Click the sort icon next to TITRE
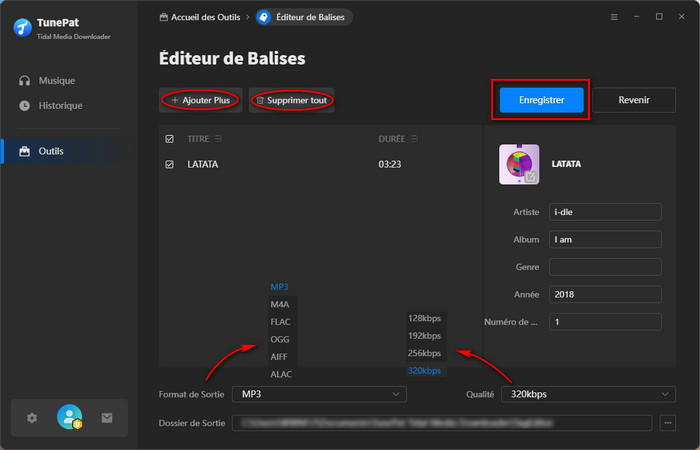The image size is (700, 450). click(x=218, y=138)
